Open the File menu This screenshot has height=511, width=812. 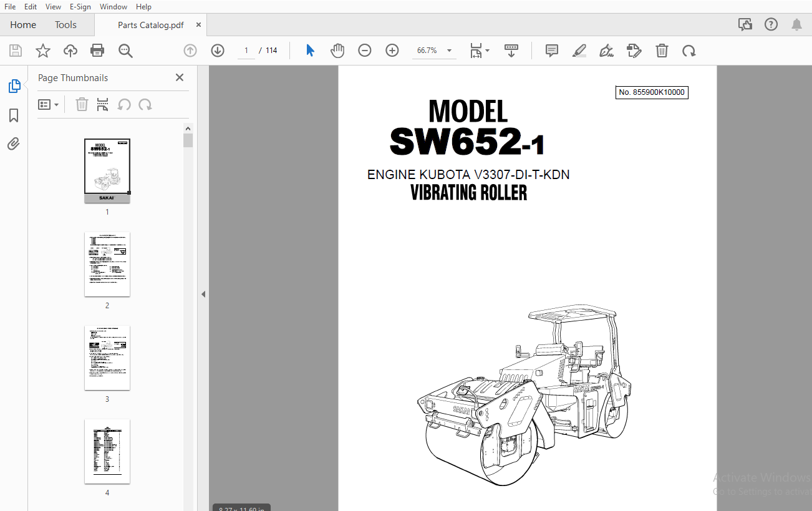tap(10, 7)
